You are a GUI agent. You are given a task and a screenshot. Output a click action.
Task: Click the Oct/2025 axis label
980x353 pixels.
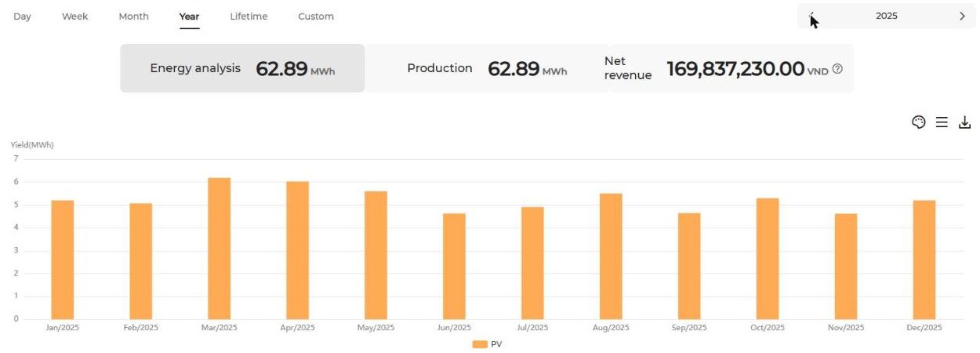(x=768, y=328)
